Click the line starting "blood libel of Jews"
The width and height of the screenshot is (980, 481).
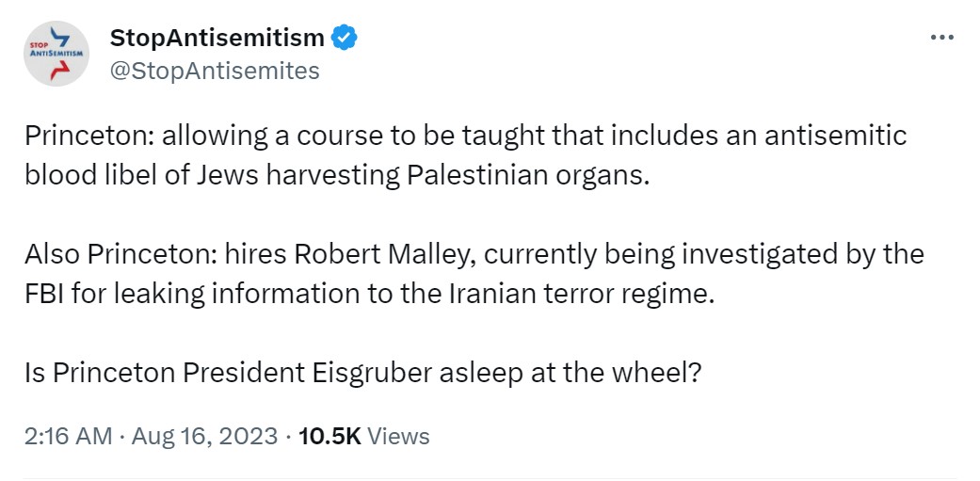coord(337,176)
